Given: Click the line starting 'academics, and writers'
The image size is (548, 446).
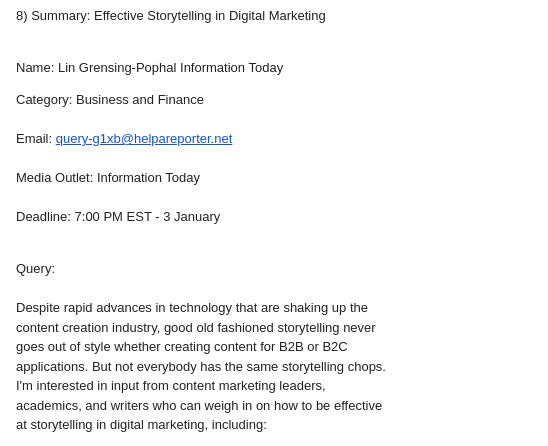Looking at the screenshot, I should (199, 406).
